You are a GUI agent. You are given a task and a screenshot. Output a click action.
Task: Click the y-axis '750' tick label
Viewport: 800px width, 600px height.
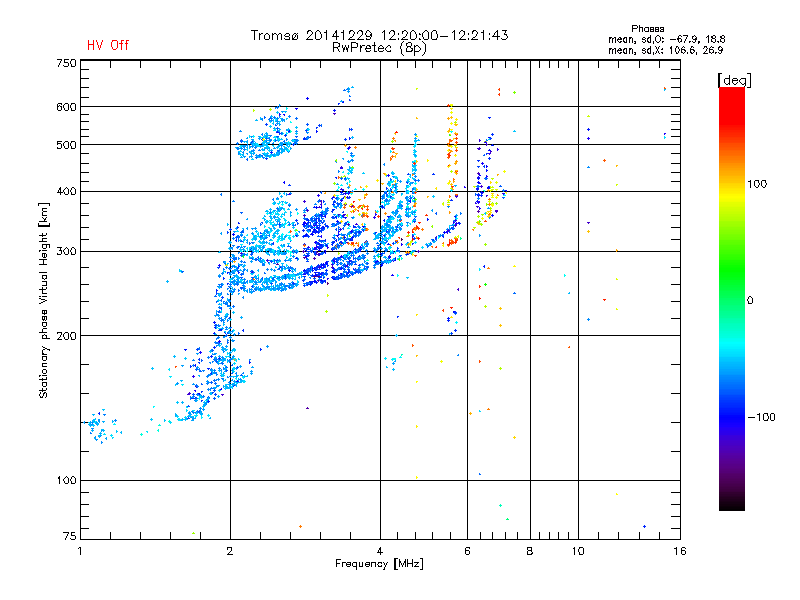(66, 63)
